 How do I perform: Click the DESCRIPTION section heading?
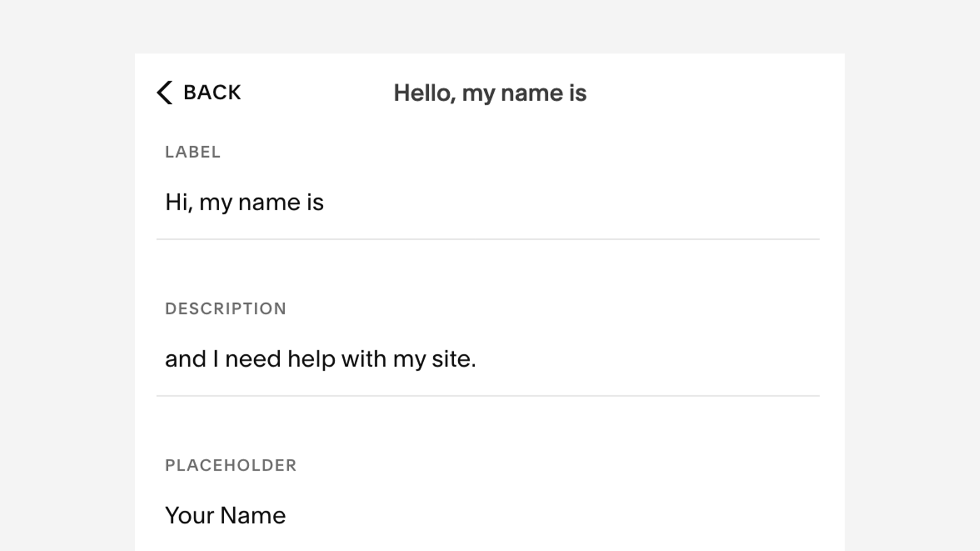click(x=225, y=309)
